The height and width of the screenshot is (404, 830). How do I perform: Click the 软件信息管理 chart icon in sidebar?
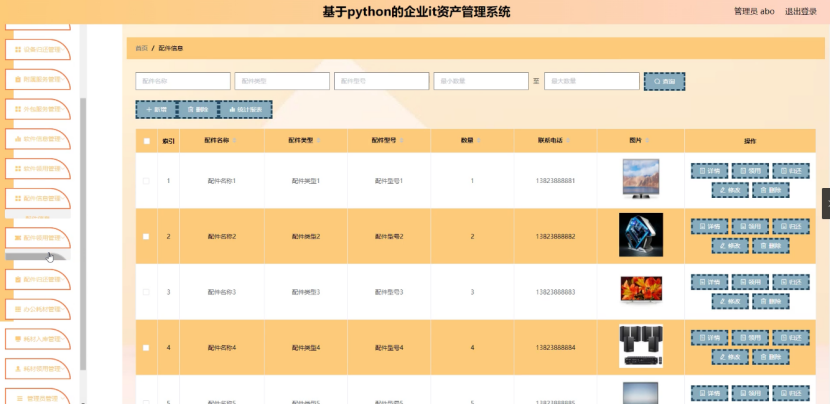pyautogui.click(x=18, y=139)
